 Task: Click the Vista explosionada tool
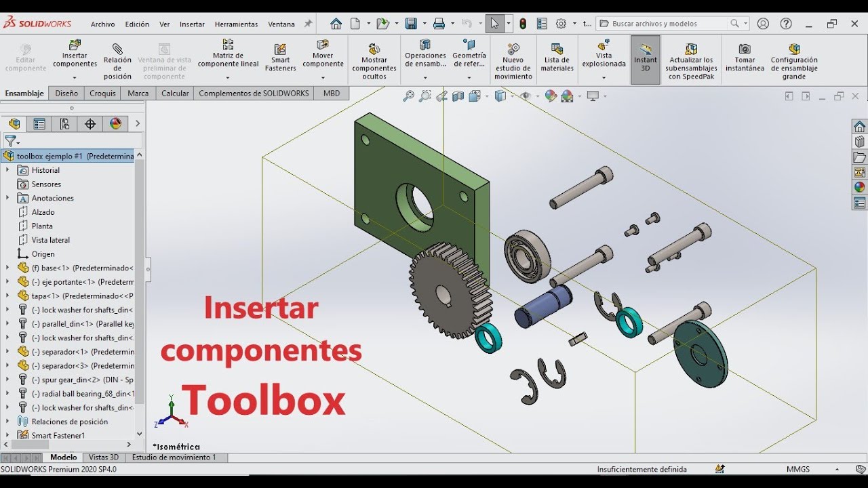[x=604, y=54]
